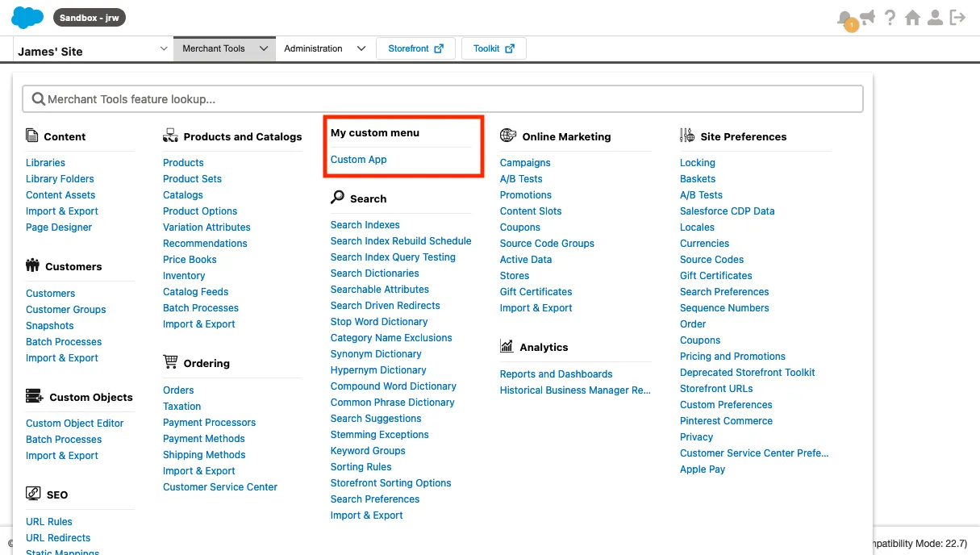Open the Custom App link
The height and width of the screenshot is (555, 980).
(358, 160)
